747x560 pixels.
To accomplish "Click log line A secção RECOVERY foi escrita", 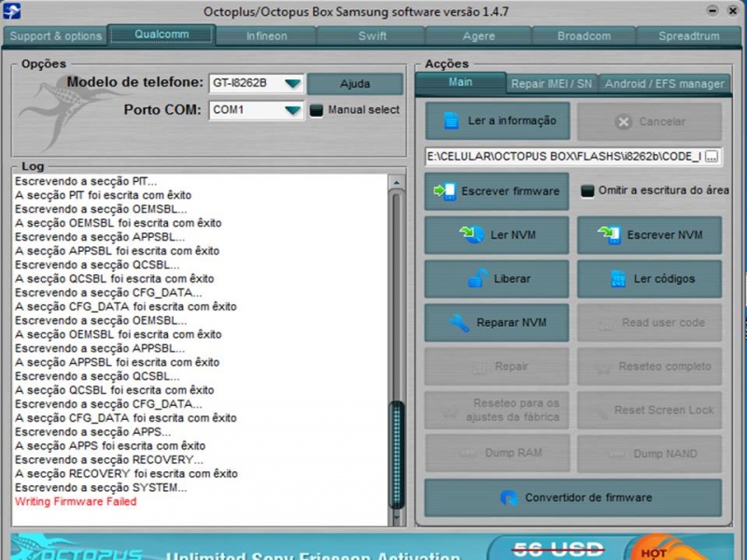I will (126, 474).
